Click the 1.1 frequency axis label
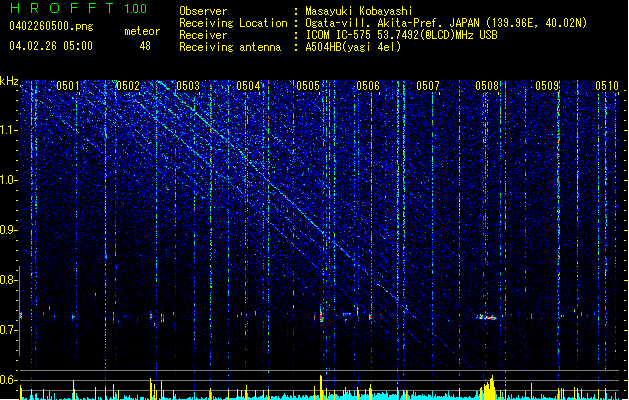Screen dimensions: 629x400 point(9,130)
